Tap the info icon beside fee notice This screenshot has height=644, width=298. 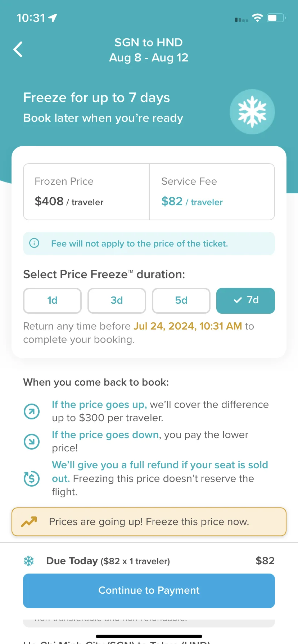[34, 243]
